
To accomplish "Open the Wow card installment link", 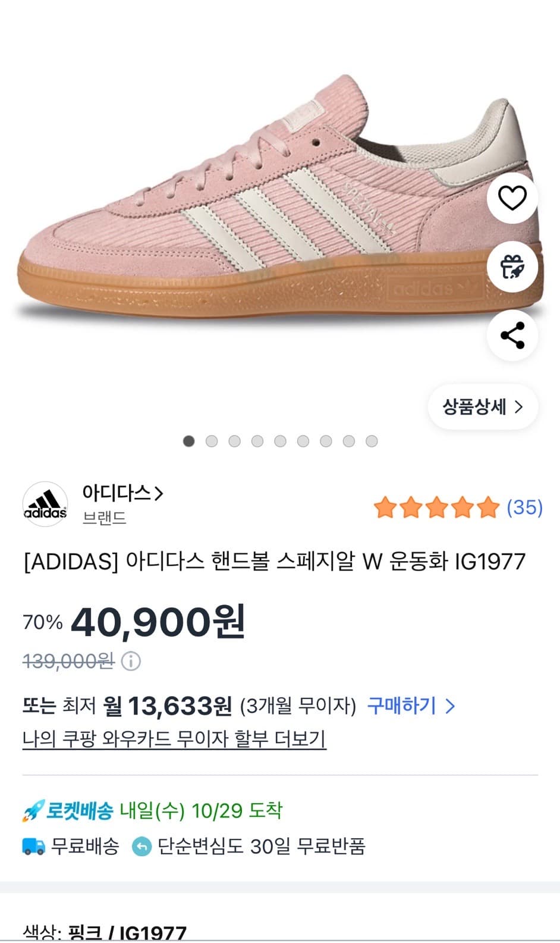I will tap(174, 739).
